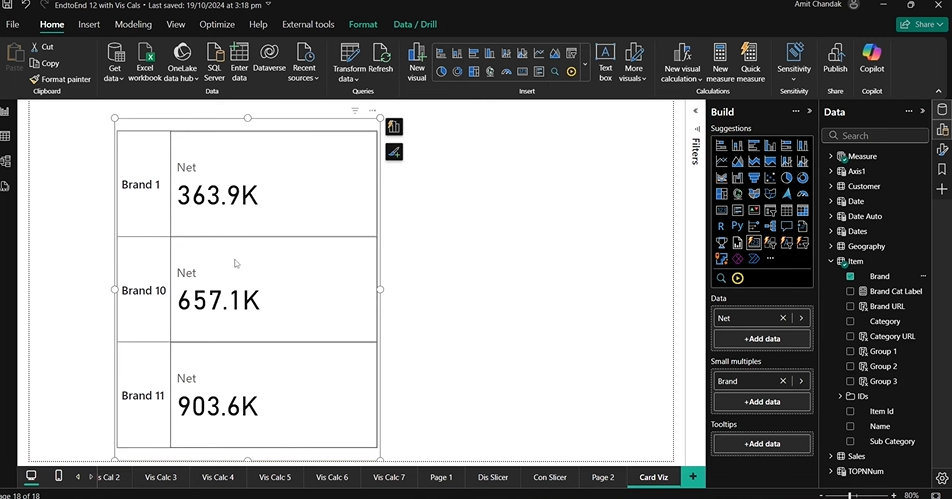
Task: Create a Quick measure
Action: (750, 63)
